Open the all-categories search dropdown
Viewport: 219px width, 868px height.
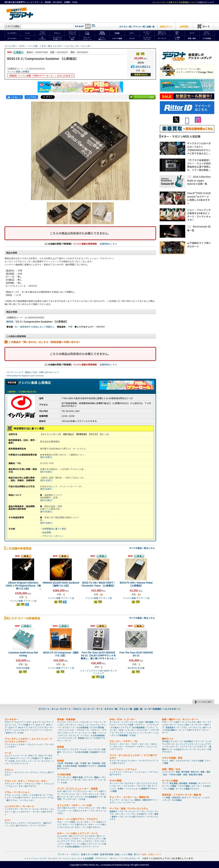(x=12, y=26)
